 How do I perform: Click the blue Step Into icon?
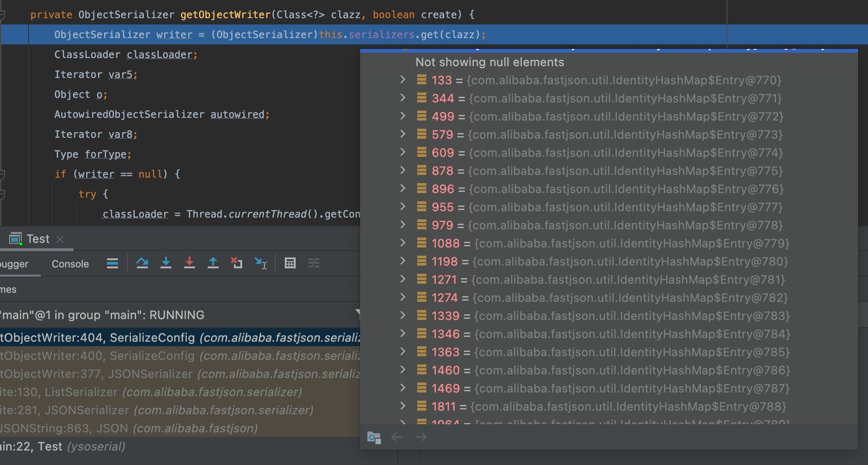tap(166, 263)
